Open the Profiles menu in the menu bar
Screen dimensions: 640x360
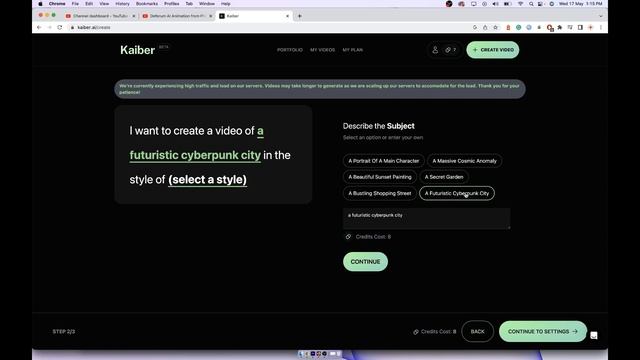click(171, 4)
